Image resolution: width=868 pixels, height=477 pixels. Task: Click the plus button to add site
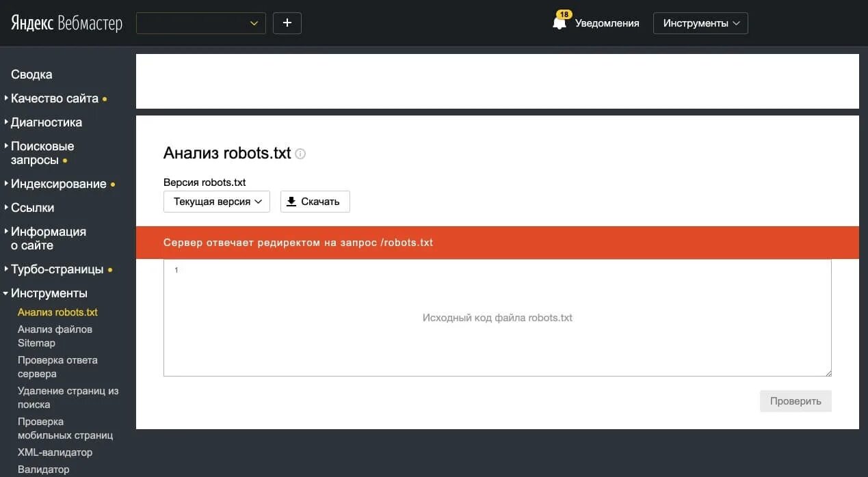point(287,23)
